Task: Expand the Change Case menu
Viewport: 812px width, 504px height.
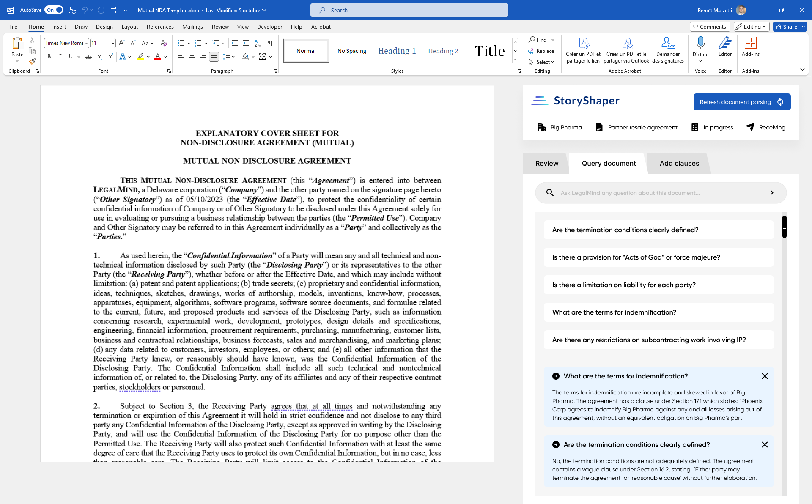Action: click(x=148, y=43)
